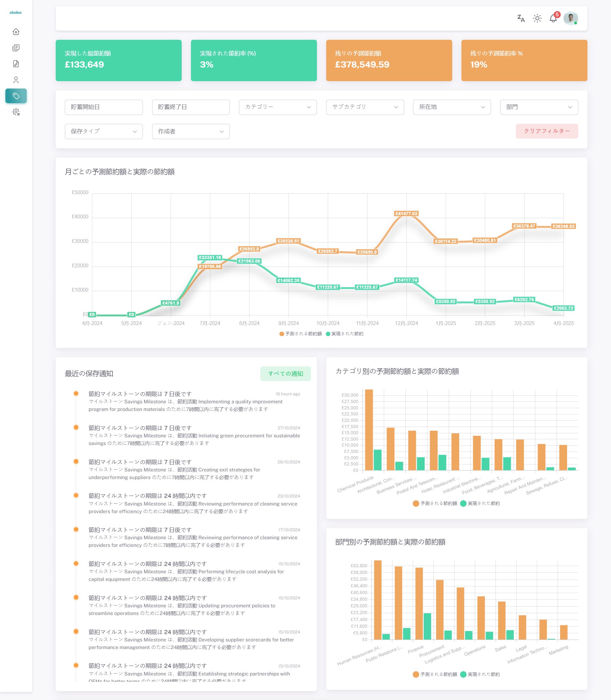
Task: Expand the 所在地 dropdown
Action: click(x=452, y=107)
